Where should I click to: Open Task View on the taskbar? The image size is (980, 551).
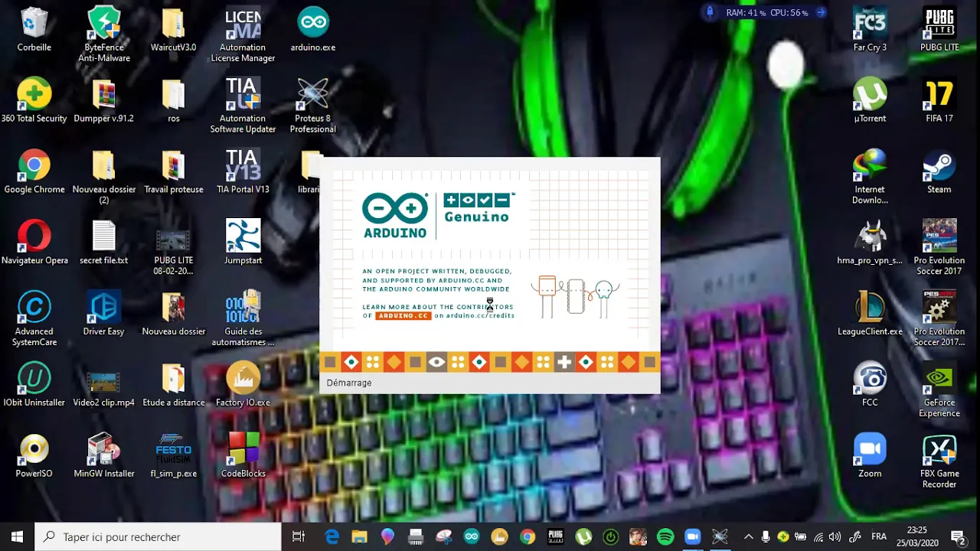pos(299,537)
